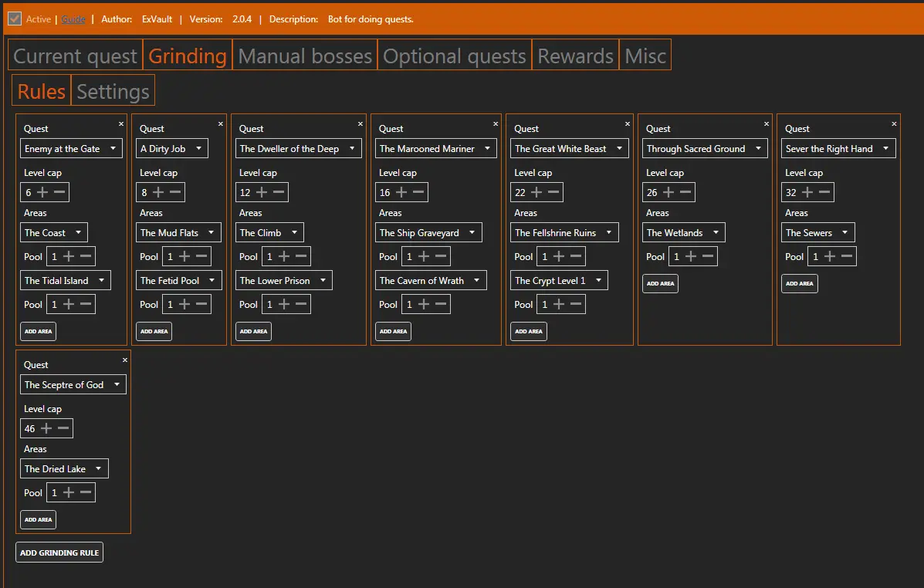Remove the A Dirty Job rule
Image resolution: width=924 pixels, height=588 pixels.
pyautogui.click(x=221, y=123)
